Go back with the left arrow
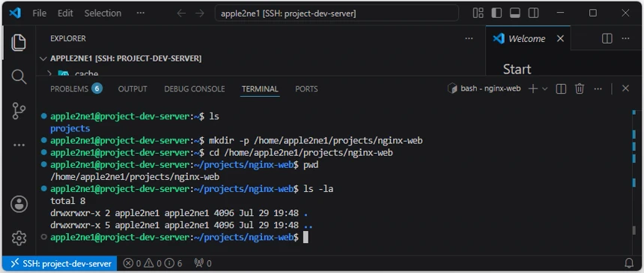This screenshot has width=644, height=273. point(181,13)
